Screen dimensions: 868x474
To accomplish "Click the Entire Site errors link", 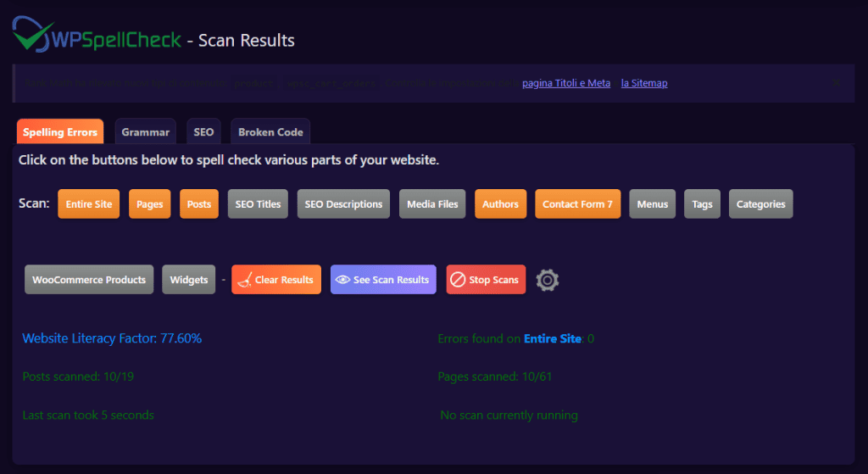I will pos(553,338).
